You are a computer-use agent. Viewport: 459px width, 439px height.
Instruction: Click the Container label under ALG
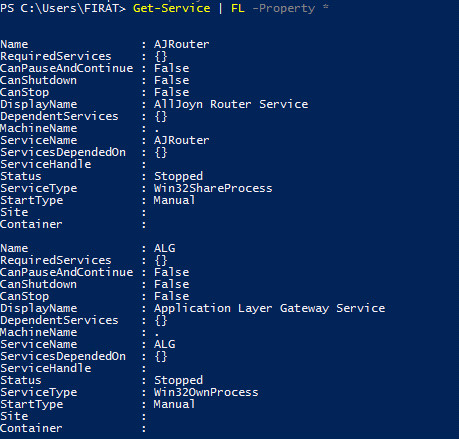coord(31,428)
